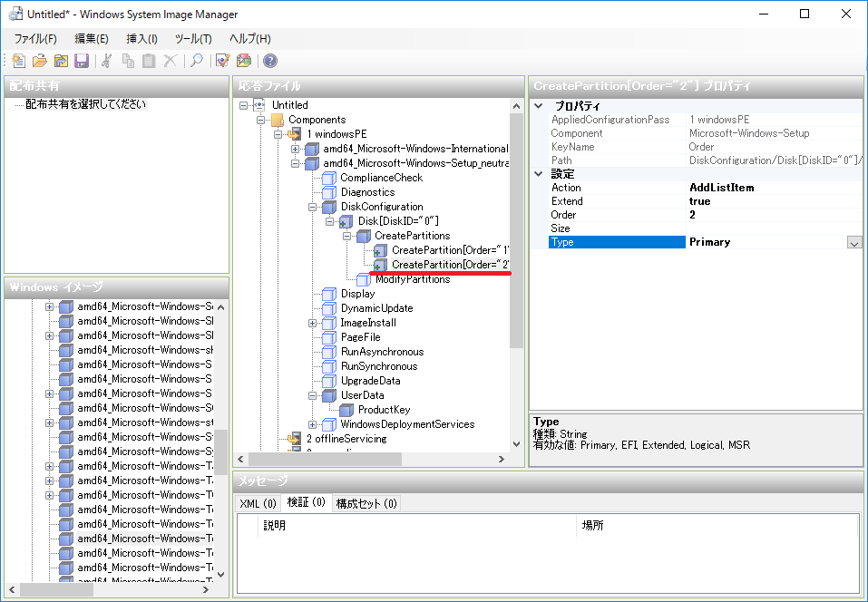Click the Components folder icon
Viewport: 868px width, 602px height.
pyautogui.click(x=278, y=120)
